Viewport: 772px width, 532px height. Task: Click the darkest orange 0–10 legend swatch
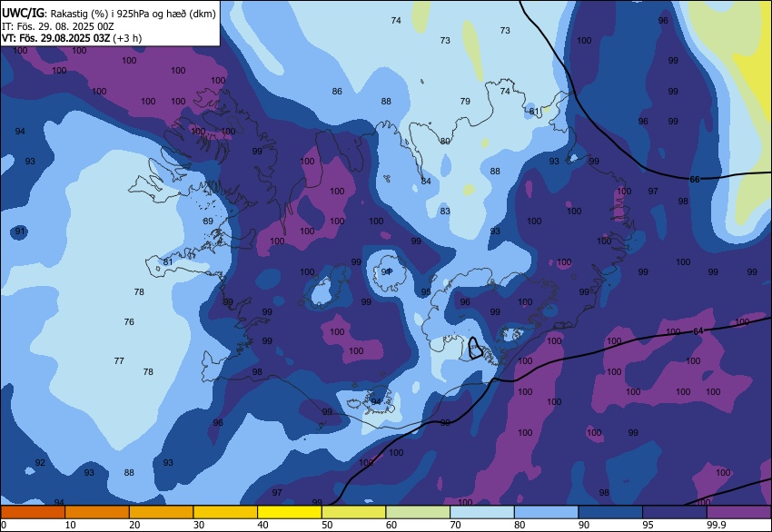tap(33, 512)
